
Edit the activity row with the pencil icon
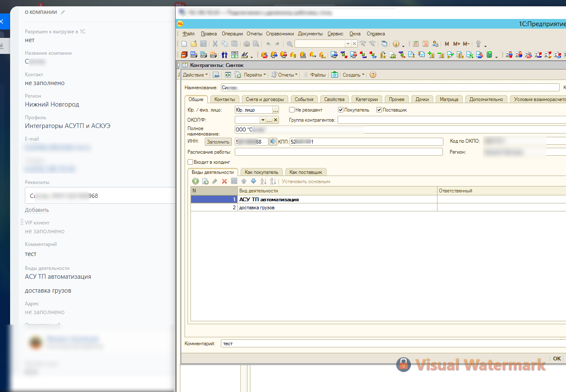click(x=215, y=181)
